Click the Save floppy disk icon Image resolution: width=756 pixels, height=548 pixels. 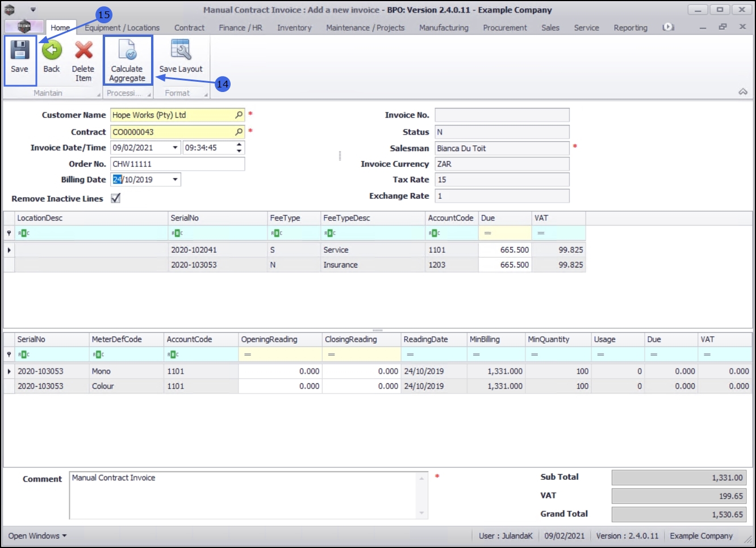coord(20,51)
